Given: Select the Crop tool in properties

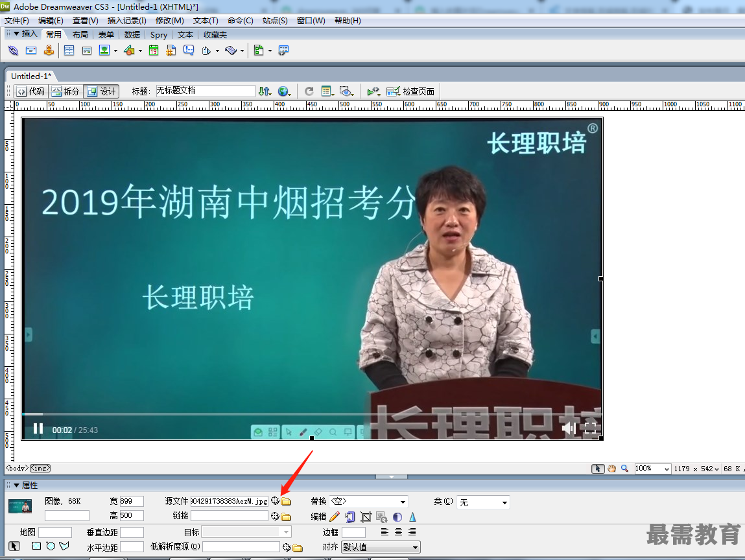Looking at the screenshot, I should pyautogui.click(x=366, y=517).
